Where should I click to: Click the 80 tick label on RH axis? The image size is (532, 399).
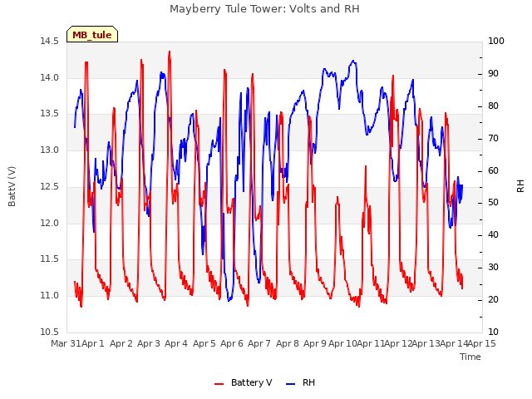493,106
